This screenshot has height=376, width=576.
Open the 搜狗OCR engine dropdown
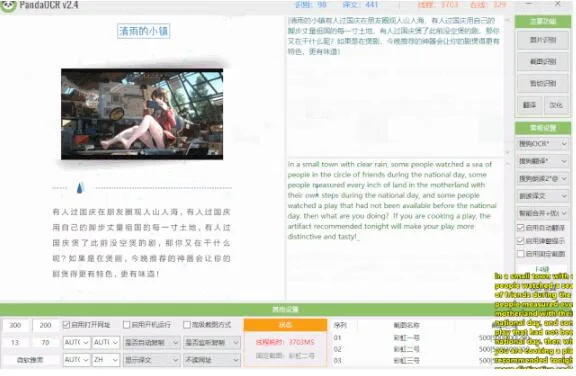click(x=543, y=144)
